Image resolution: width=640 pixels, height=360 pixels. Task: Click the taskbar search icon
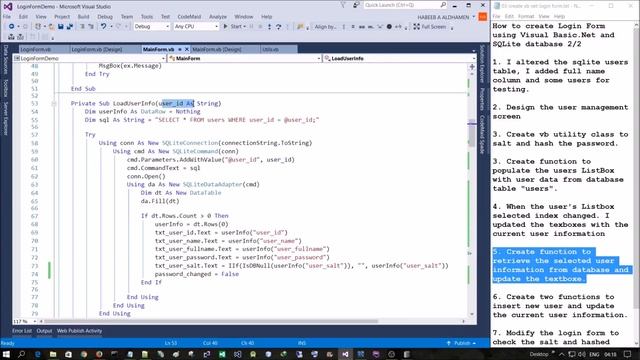22,354
